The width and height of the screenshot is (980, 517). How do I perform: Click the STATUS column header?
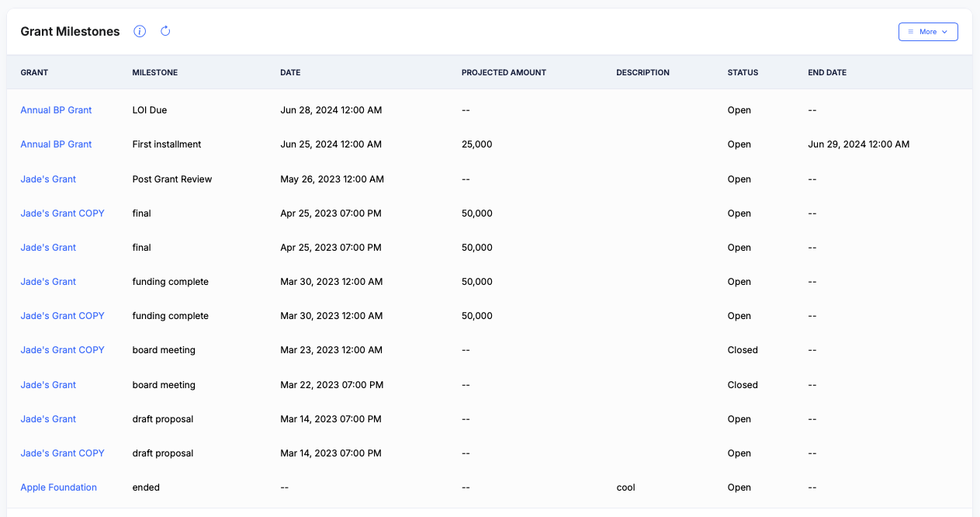tap(743, 72)
